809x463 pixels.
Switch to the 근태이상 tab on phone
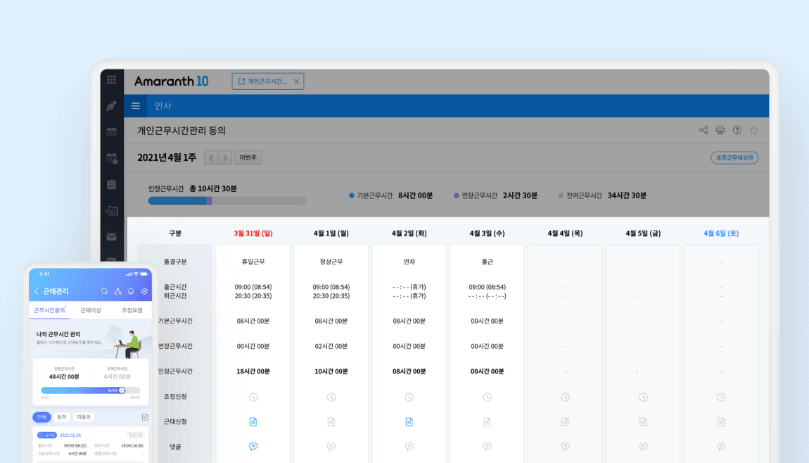pos(91,310)
